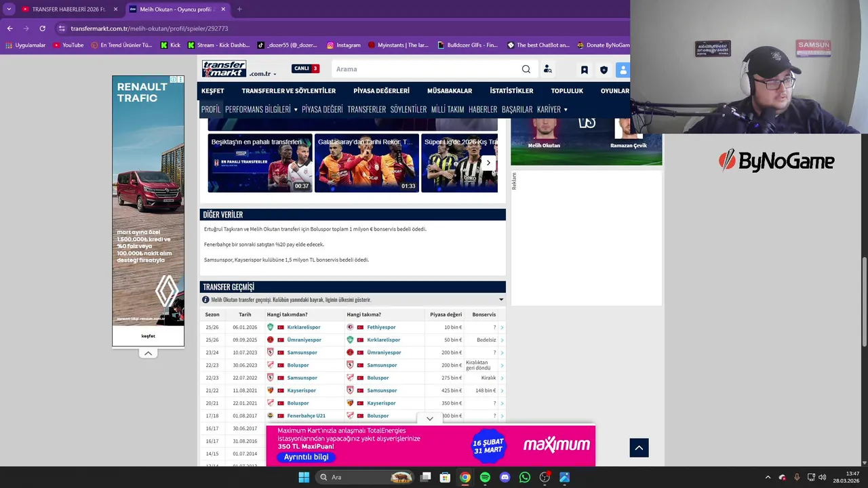Viewport: 868px width, 488px height.
Task: Open the Keşfet main menu
Action: pyautogui.click(x=213, y=91)
